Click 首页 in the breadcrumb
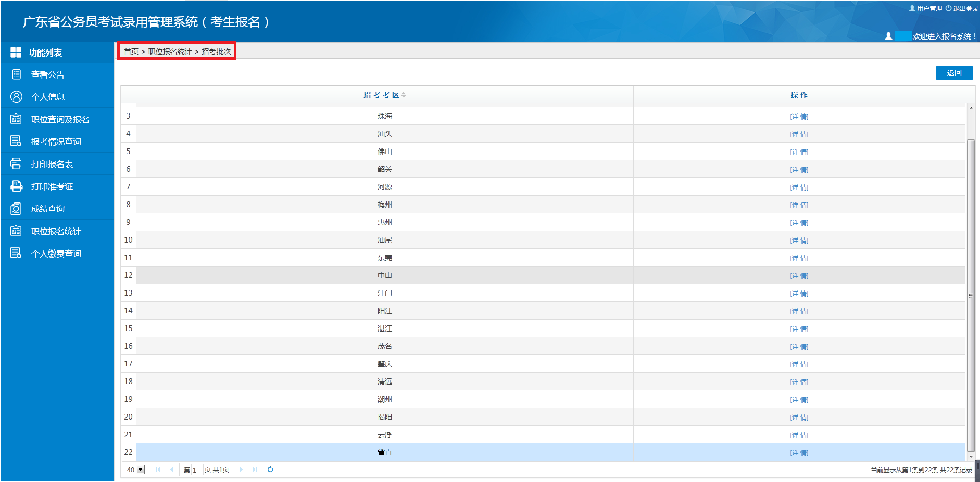980x482 pixels. pyautogui.click(x=131, y=52)
